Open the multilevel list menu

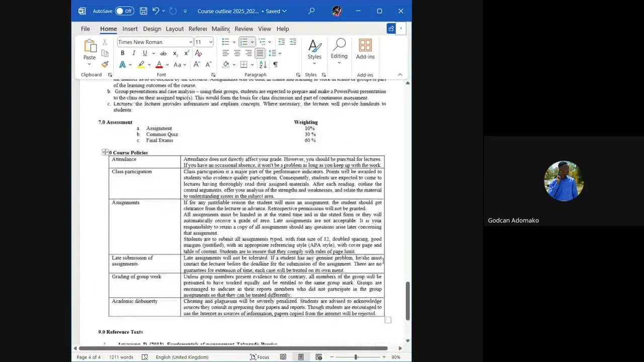[x=263, y=42]
